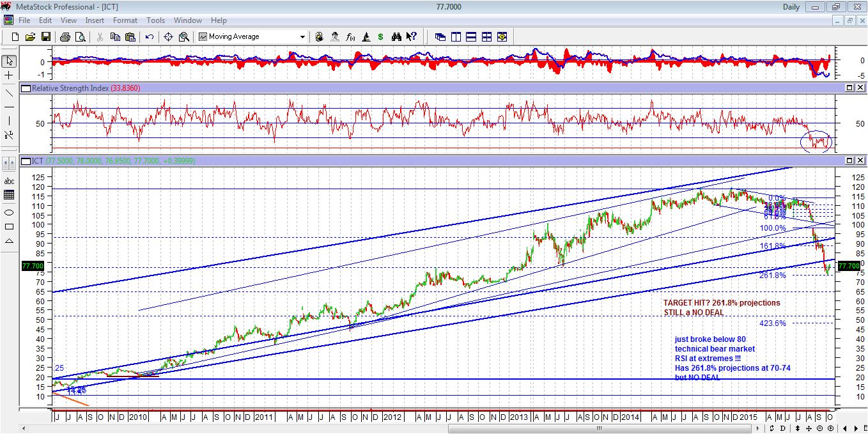The width and height of the screenshot is (868, 434).
Task: Pick the text annotation (abc) tool
Action: pos(8,181)
